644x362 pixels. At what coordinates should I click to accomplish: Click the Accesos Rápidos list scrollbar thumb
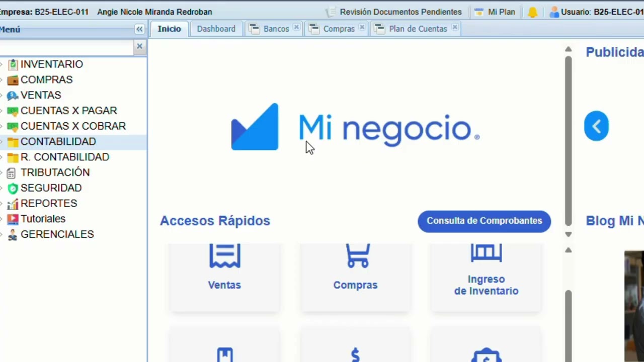point(568,326)
